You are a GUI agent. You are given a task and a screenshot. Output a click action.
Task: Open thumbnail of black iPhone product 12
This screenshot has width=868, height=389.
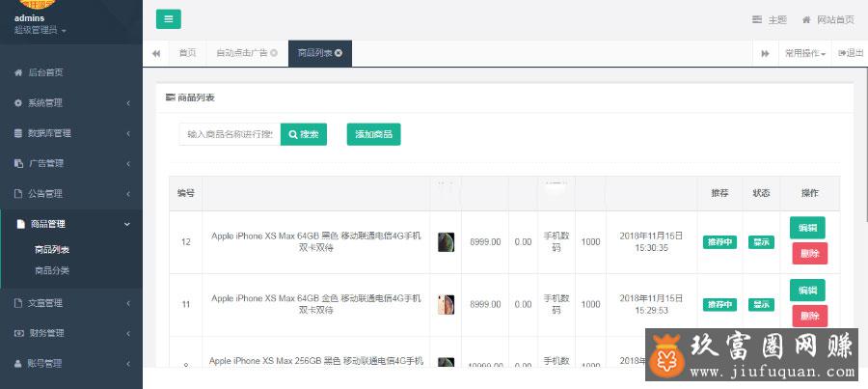point(447,242)
